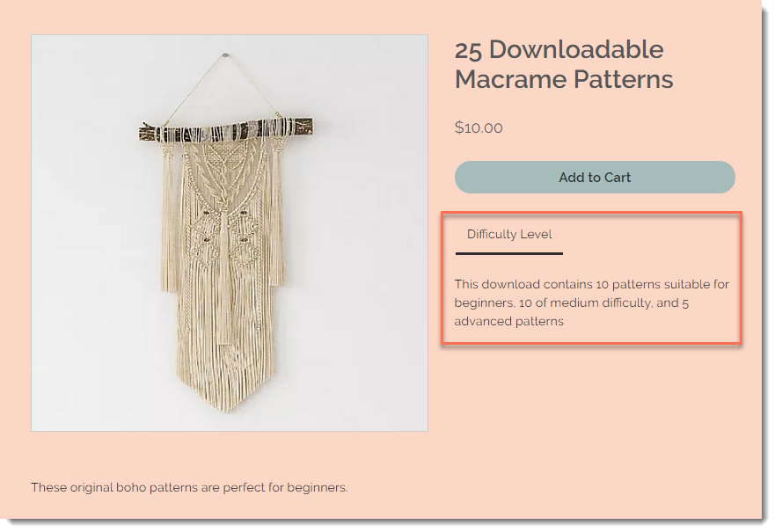Screen dimensions: 775x532
Task: Click the '25 Downloadable' title line
Action: [559, 49]
